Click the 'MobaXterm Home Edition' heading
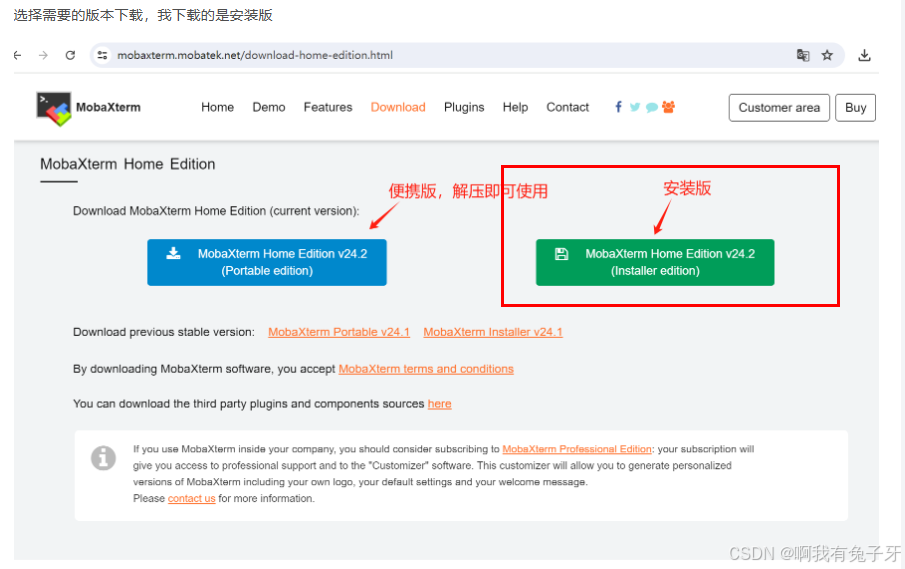Image resolution: width=905 pixels, height=569 pixels. point(128,164)
